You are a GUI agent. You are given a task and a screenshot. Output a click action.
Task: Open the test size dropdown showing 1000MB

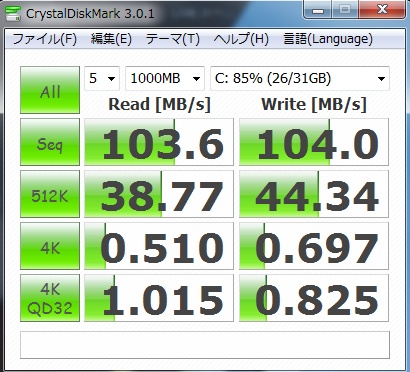point(165,79)
